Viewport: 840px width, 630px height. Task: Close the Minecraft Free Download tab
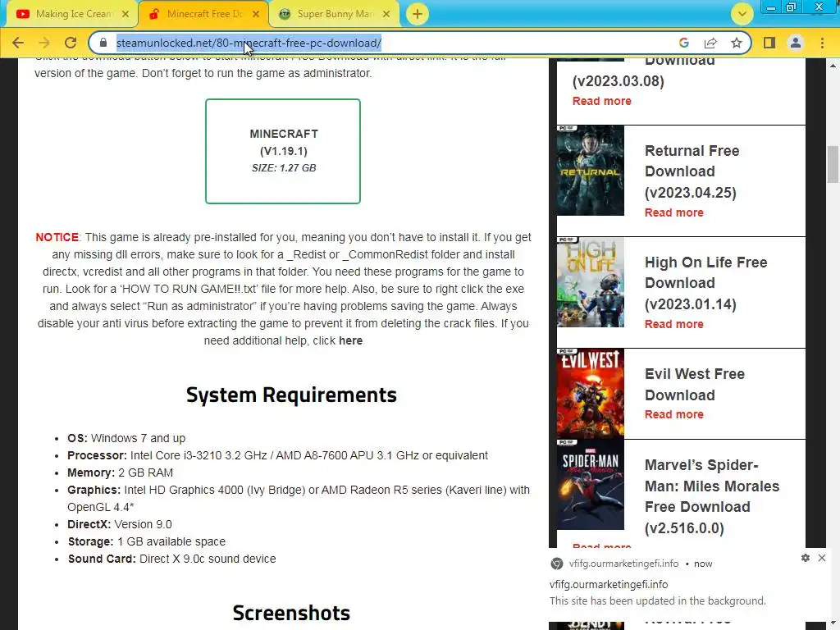point(256,14)
